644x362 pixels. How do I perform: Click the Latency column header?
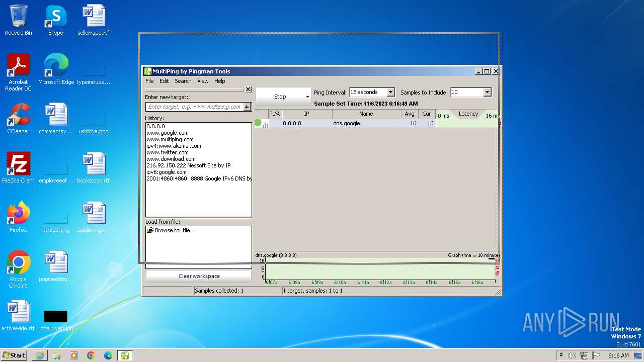tap(468, 114)
